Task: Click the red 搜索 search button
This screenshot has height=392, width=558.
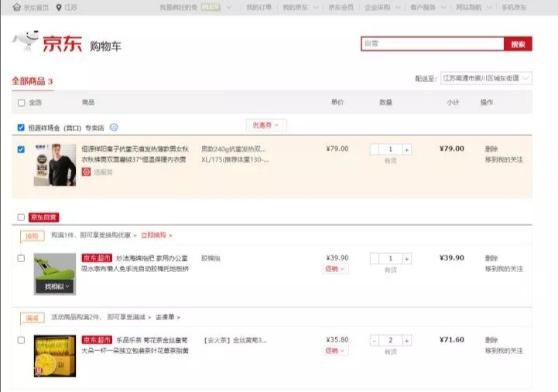Action: 518,44
